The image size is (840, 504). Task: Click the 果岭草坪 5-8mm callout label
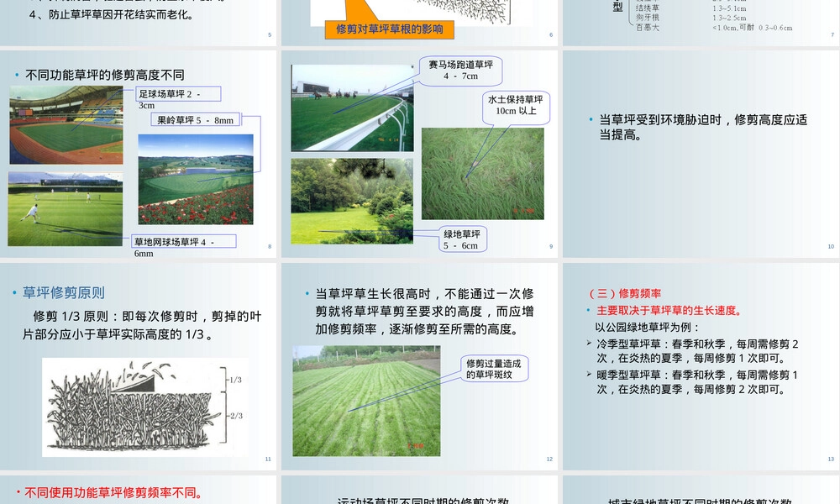tap(196, 120)
